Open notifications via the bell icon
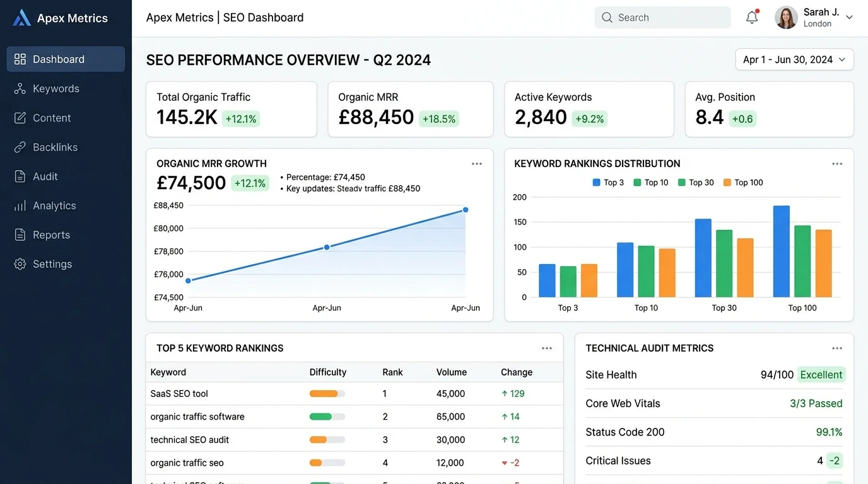868x484 pixels. pos(752,17)
